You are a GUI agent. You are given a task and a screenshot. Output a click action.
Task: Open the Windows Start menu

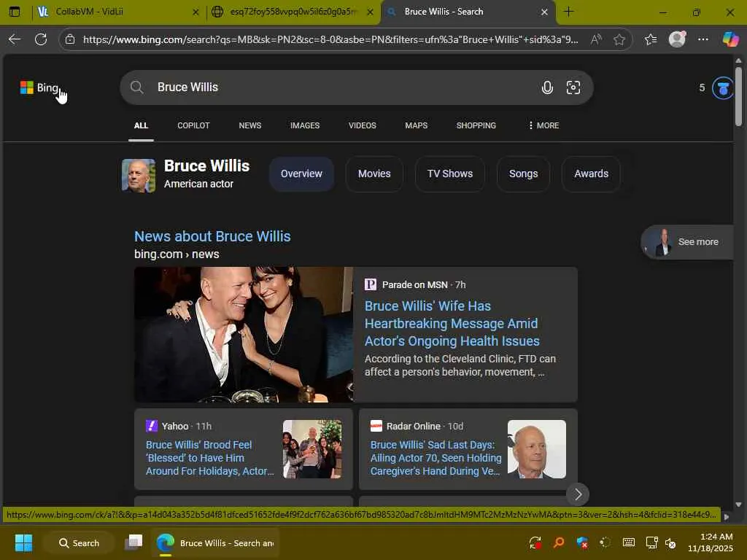point(23,542)
